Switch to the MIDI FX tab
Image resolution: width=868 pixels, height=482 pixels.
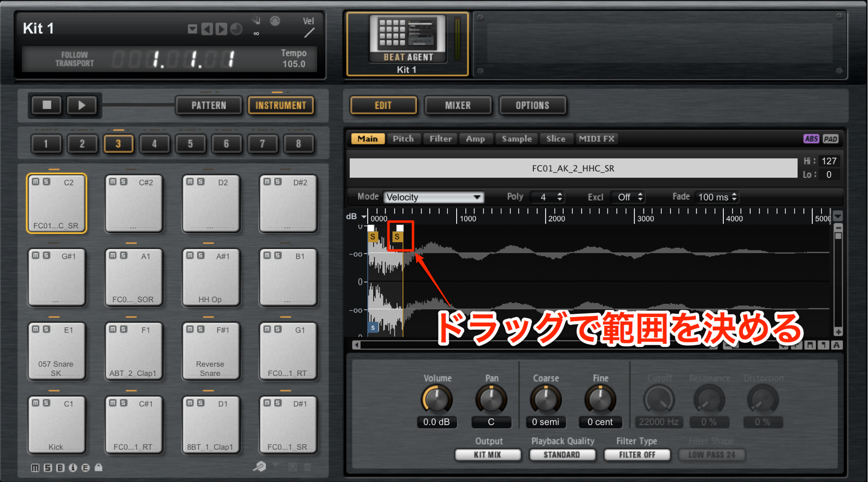(597, 139)
